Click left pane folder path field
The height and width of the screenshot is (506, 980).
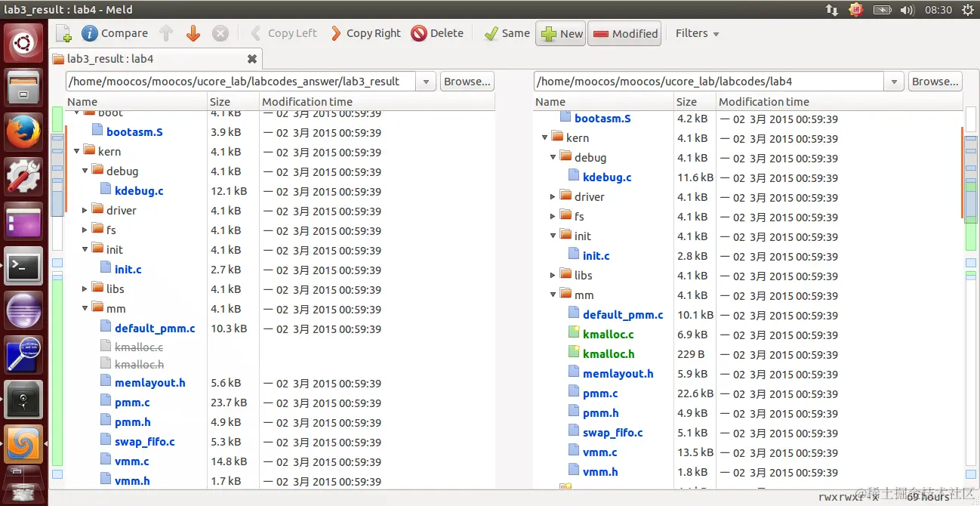(x=242, y=82)
